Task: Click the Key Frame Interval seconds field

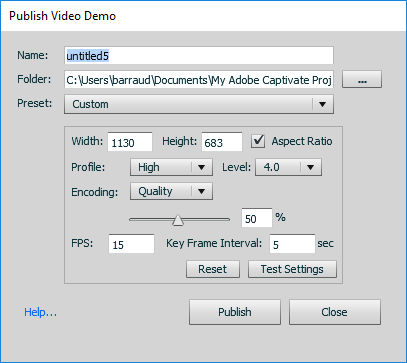Action: click(292, 244)
